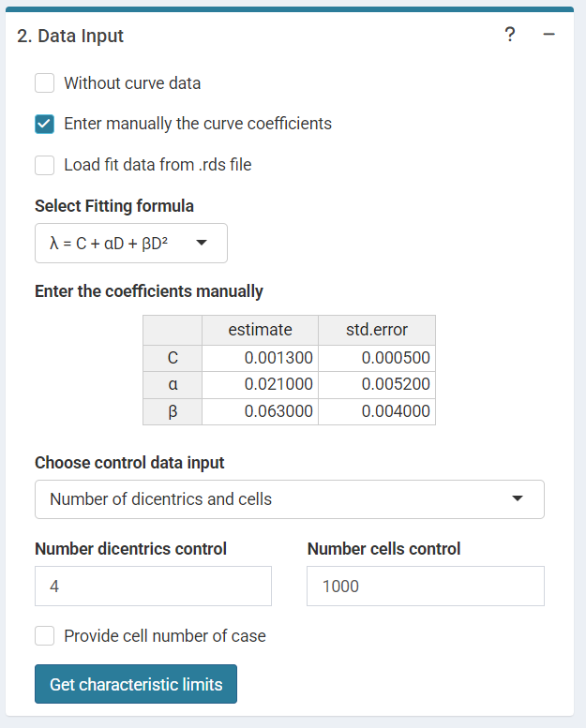Select the α std.error cell 0.005200
The height and width of the screenshot is (728, 586).
tap(377, 384)
